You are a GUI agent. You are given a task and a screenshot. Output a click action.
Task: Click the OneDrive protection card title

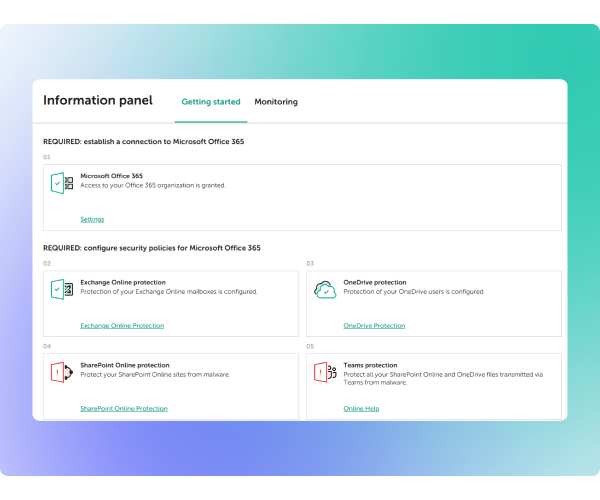tap(375, 282)
